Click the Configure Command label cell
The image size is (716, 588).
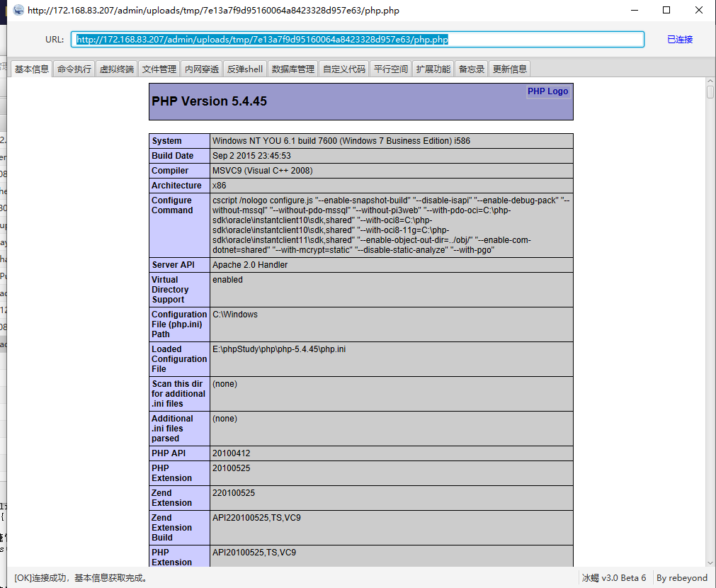[179, 225]
